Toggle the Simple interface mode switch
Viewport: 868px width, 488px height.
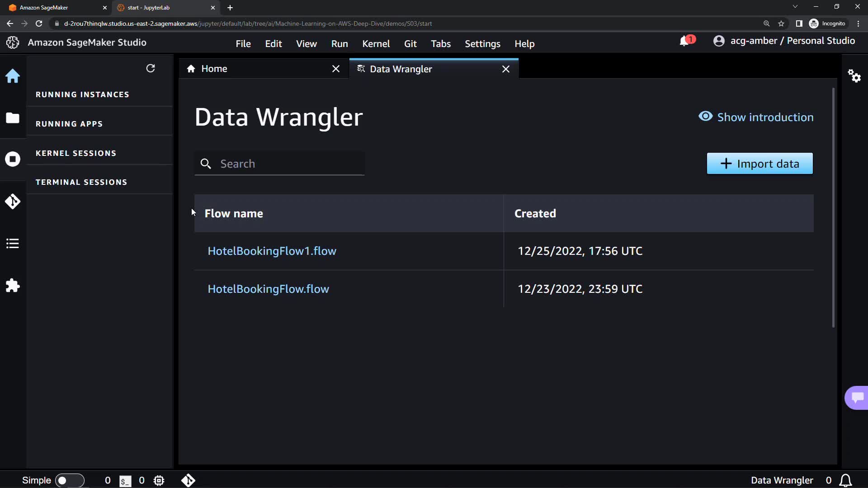point(69,480)
